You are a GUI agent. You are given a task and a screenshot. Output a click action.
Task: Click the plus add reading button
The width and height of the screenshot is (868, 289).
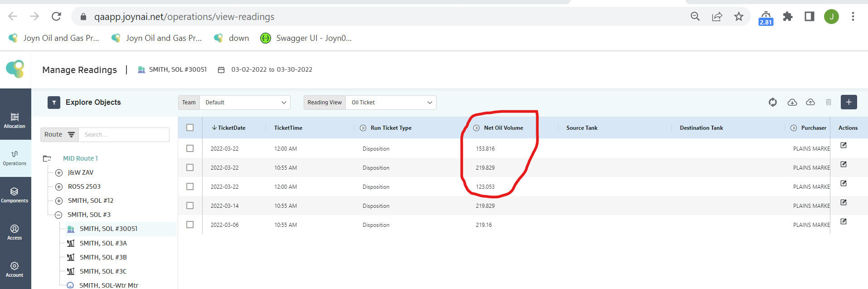849,102
